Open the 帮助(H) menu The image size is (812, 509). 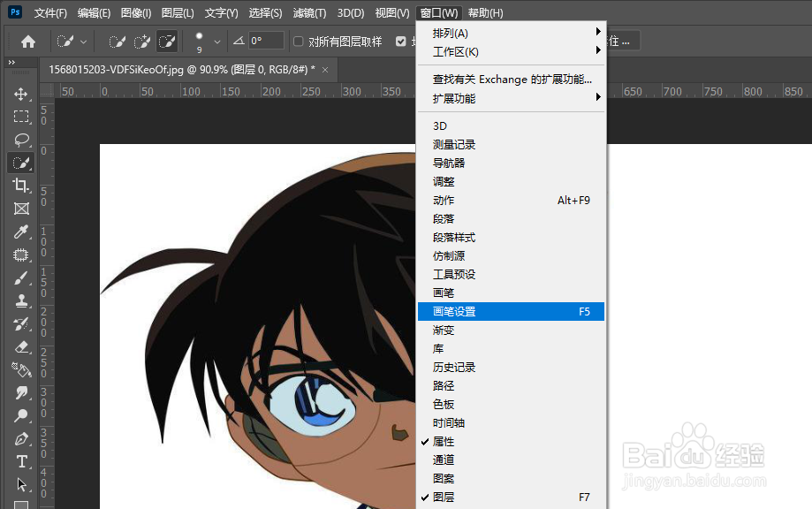pyautogui.click(x=485, y=13)
